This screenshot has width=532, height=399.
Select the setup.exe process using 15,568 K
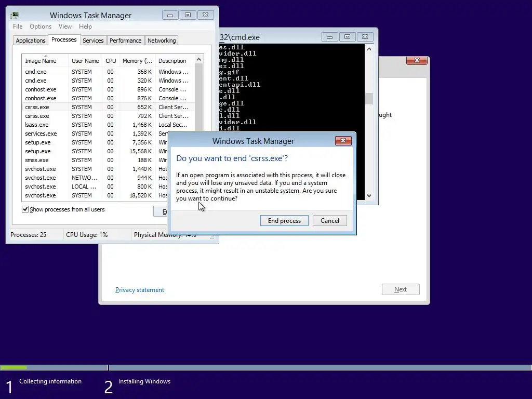point(95,151)
